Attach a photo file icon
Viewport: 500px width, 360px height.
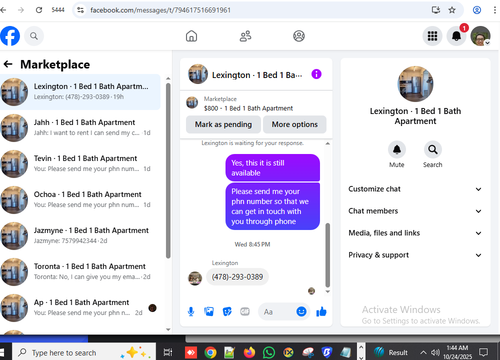click(209, 312)
